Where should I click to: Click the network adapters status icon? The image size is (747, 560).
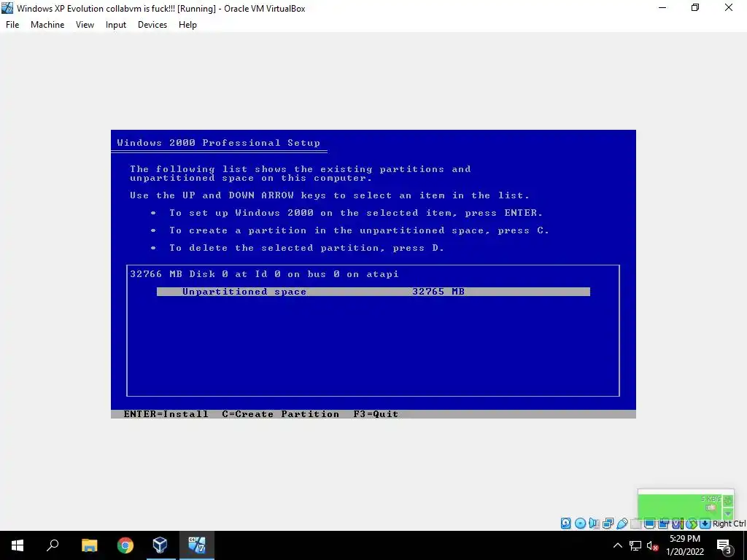(x=608, y=524)
